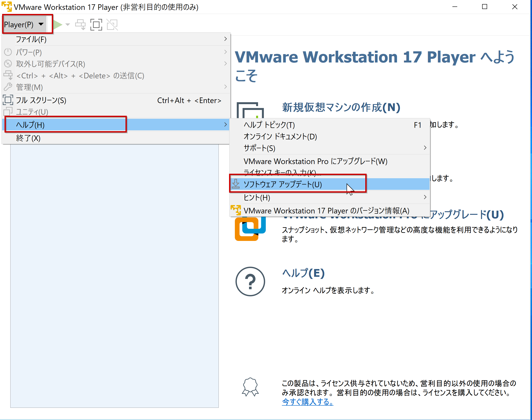Expand the パワー(P) submenu chevron
This screenshot has height=420, width=532.
(x=225, y=52)
